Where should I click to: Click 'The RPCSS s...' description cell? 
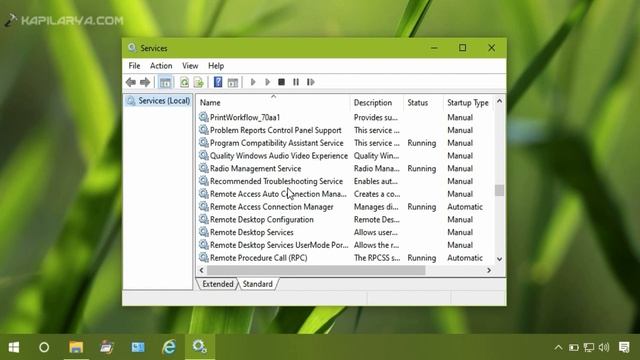click(377, 258)
